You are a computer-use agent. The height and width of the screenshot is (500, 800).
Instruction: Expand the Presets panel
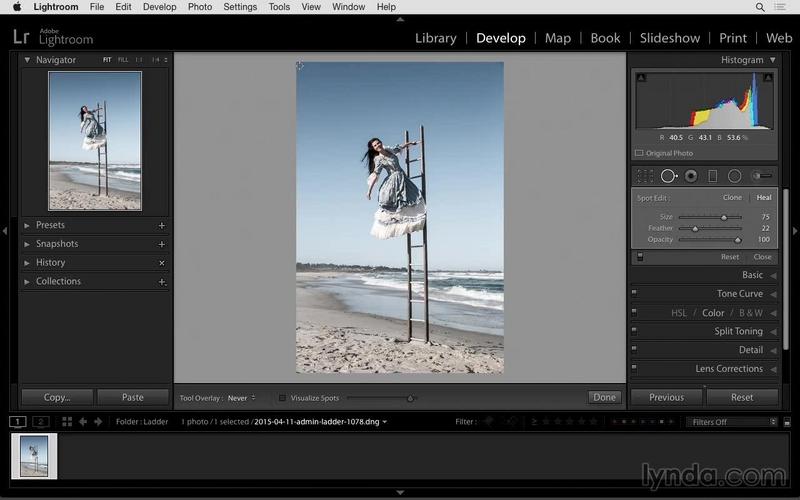(27, 225)
